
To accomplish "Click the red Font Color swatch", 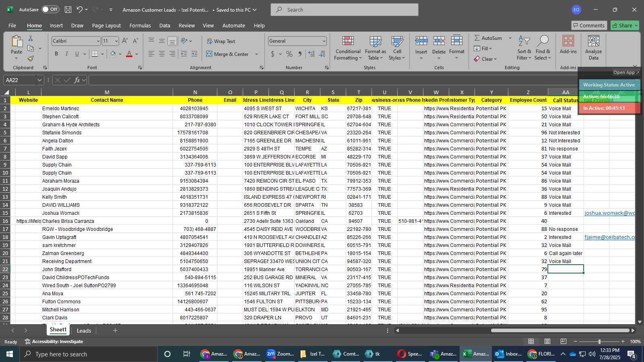I will tap(129, 54).
